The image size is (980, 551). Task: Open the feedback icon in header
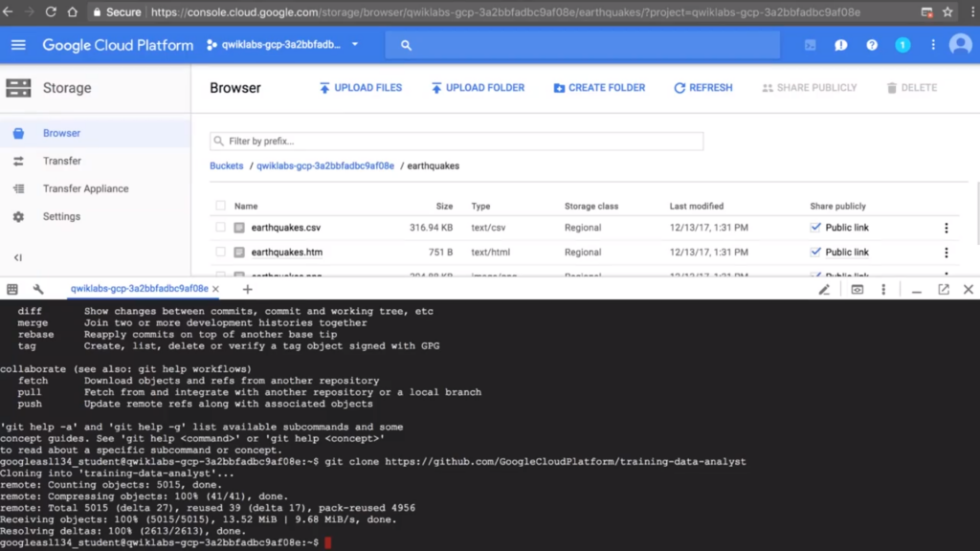(x=840, y=45)
